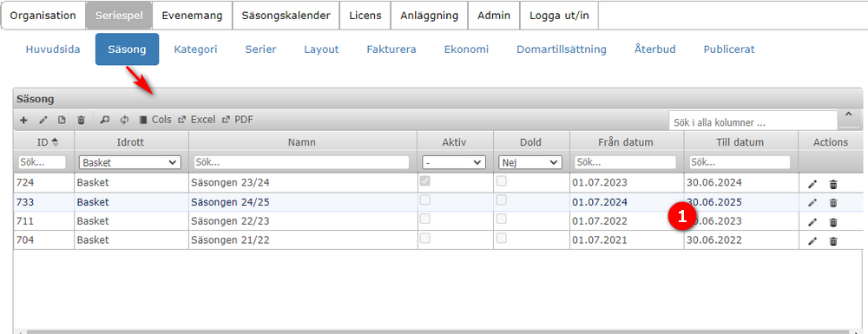Image resolution: width=868 pixels, height=334 pixels.
Task: Open the Cols column chooser
Action: (x=155, y=120)
